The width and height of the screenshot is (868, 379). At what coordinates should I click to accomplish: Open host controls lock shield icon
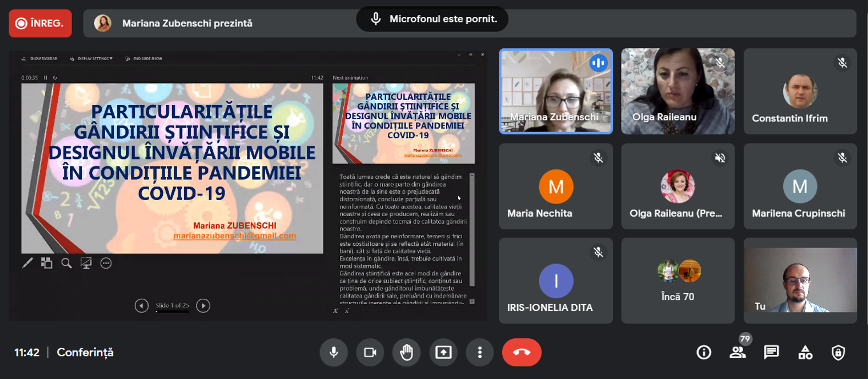[838, 353]
